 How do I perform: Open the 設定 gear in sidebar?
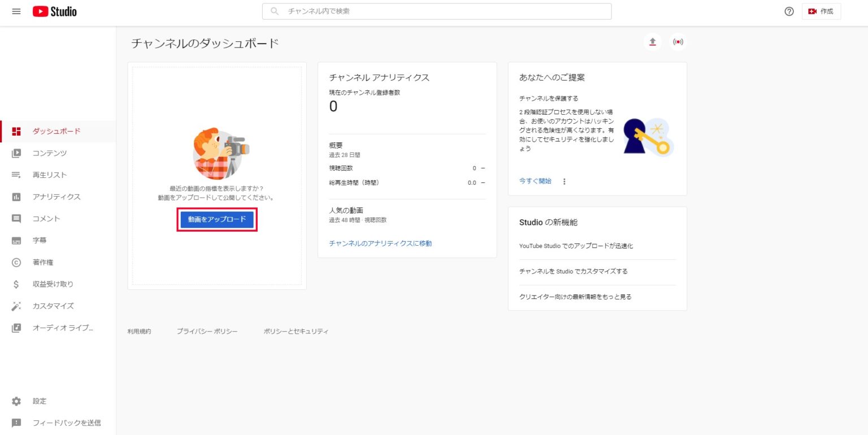(x=40, y=401)
